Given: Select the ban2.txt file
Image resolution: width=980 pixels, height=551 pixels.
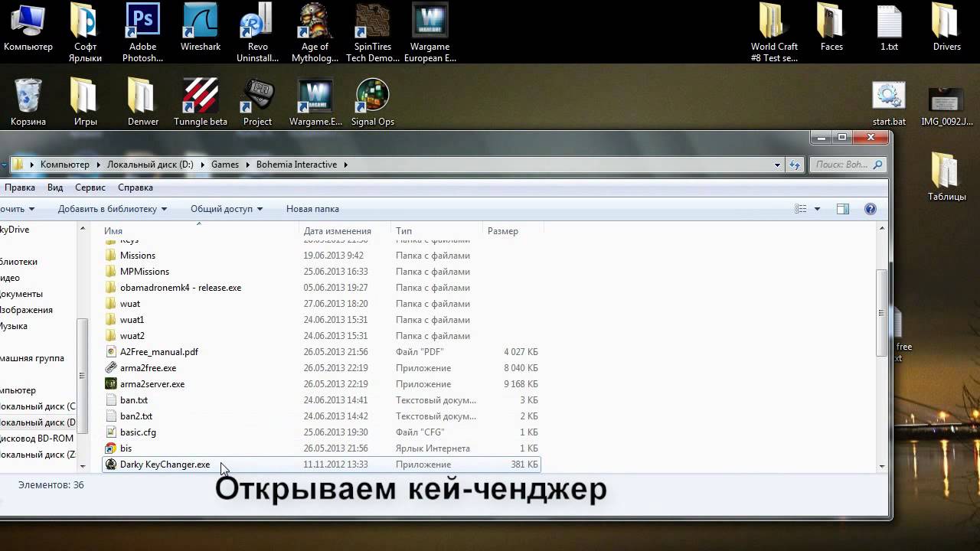Looking at the screenshot, I should [x=322, y=416].
